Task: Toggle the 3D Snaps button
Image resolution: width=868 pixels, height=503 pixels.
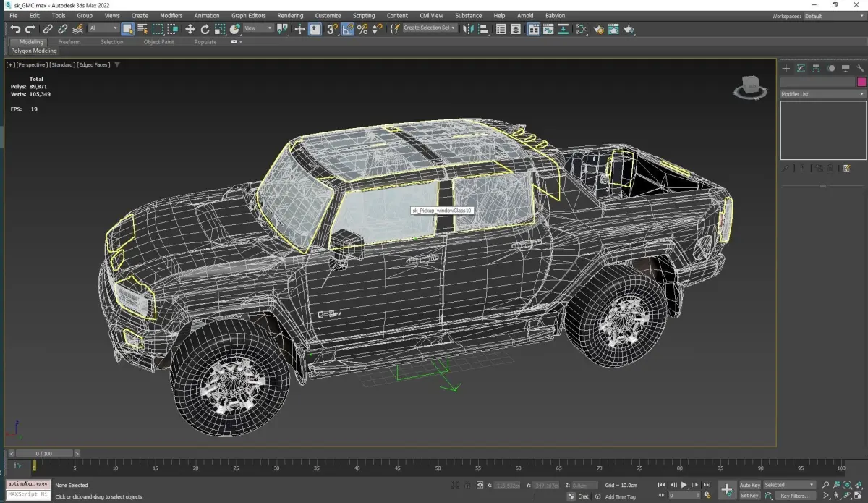Action: point(332,29)
